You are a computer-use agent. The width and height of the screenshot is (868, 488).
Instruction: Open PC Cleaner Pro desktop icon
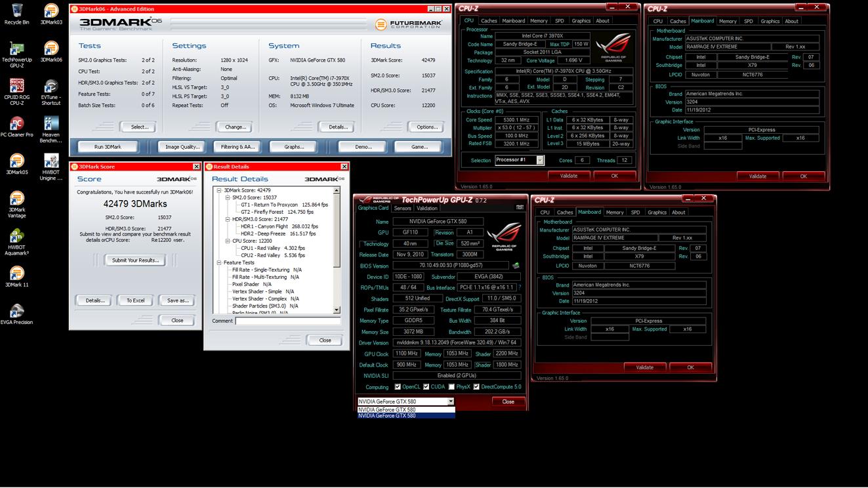click(x=16, y=127)
